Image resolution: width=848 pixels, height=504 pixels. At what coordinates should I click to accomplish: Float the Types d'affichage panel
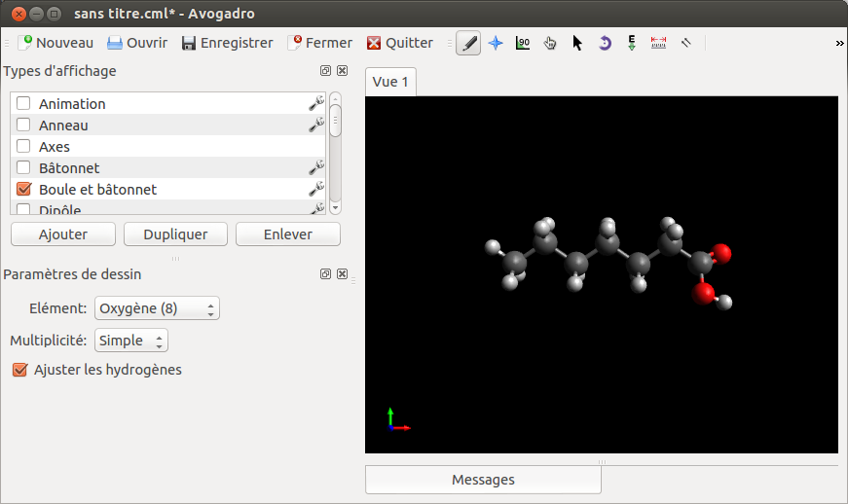coord(325,71)
